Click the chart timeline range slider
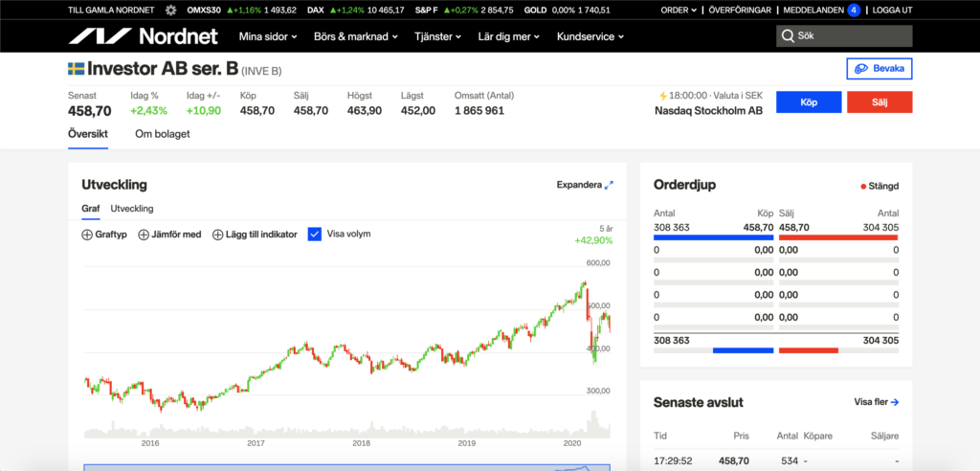 point(346,466)
